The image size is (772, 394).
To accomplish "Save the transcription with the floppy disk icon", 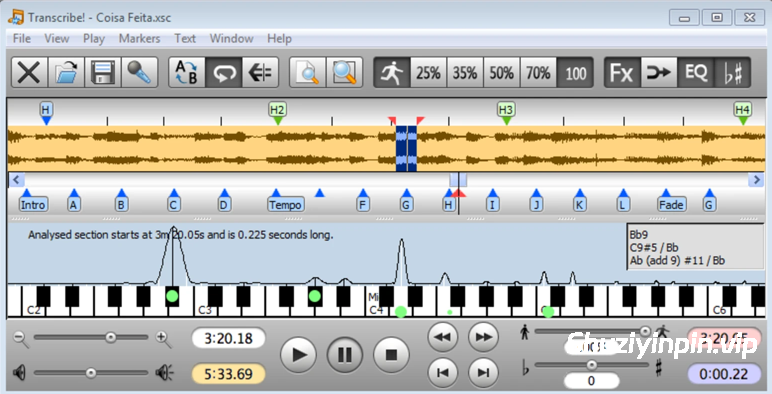I will point(103,73).
